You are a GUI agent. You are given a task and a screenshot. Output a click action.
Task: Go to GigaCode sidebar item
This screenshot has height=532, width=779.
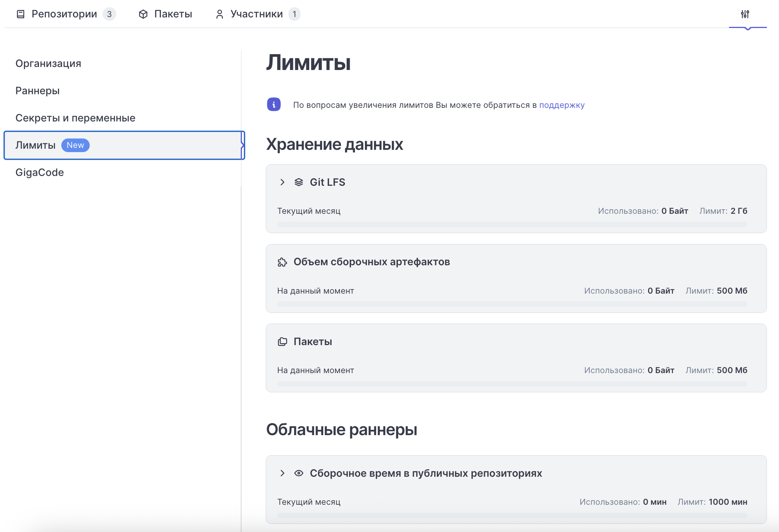40,173
